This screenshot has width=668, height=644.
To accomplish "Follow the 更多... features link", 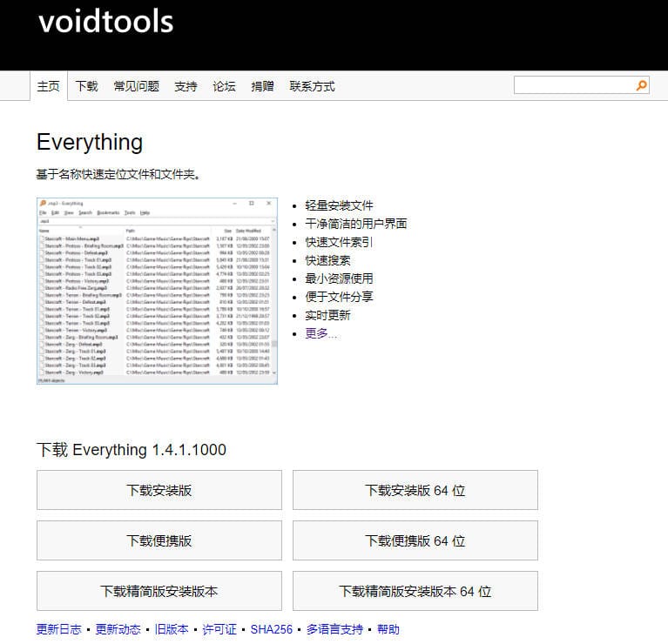I will (321, 333).
